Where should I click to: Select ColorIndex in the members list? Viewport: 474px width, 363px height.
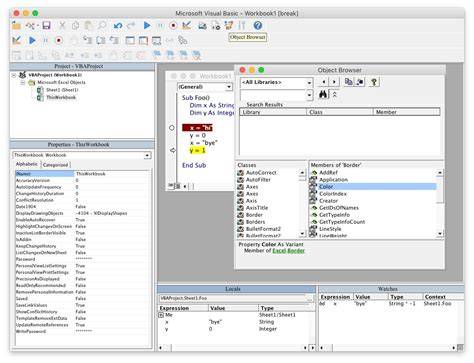(x=333, y=194)
